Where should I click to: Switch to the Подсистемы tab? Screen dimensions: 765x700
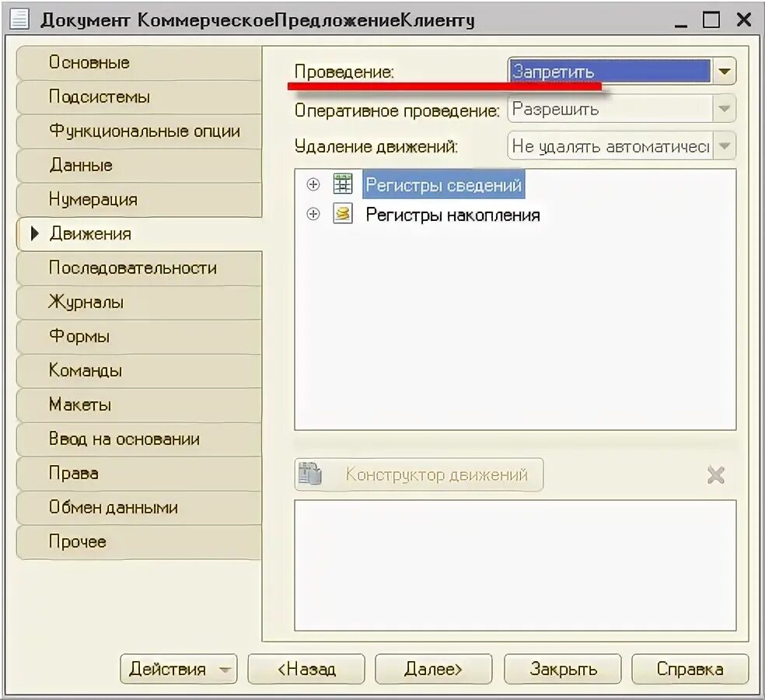139,97
